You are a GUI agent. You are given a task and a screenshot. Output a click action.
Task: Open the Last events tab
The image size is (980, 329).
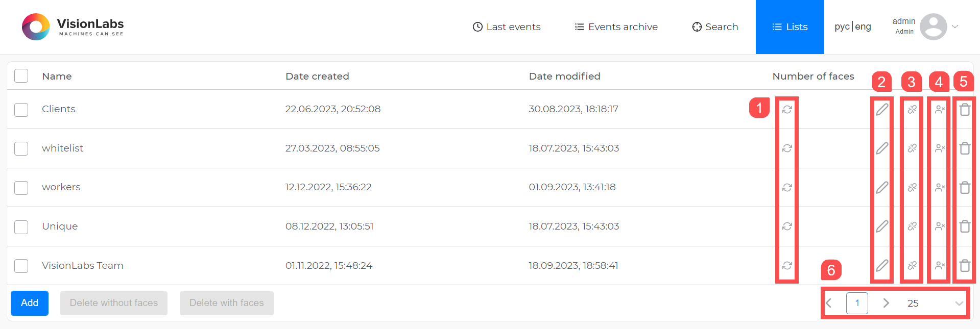pos(507,27)
